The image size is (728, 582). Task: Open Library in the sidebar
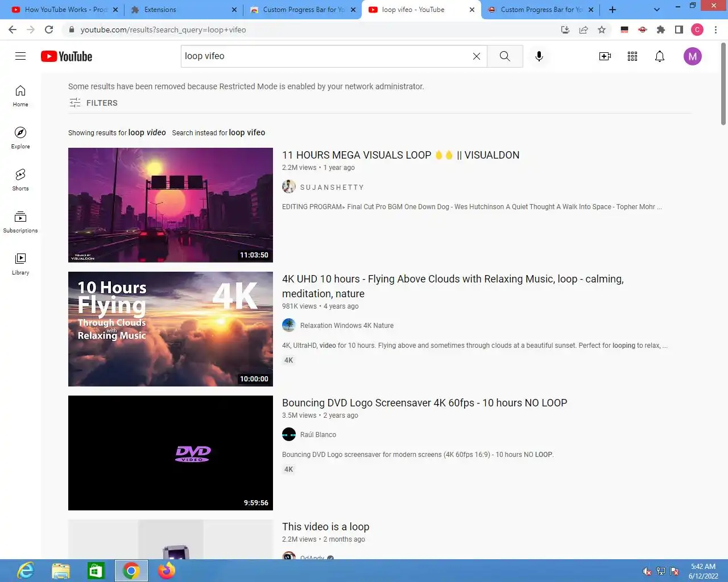(20, 264)
